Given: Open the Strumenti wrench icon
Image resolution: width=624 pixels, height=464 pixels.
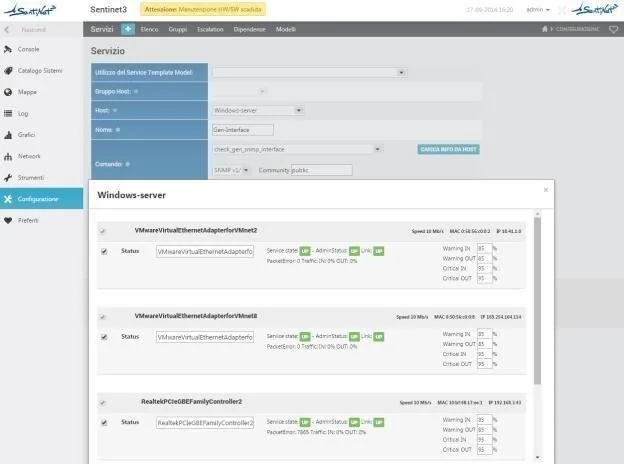Looking at the screenshot, I should [8, 177].
